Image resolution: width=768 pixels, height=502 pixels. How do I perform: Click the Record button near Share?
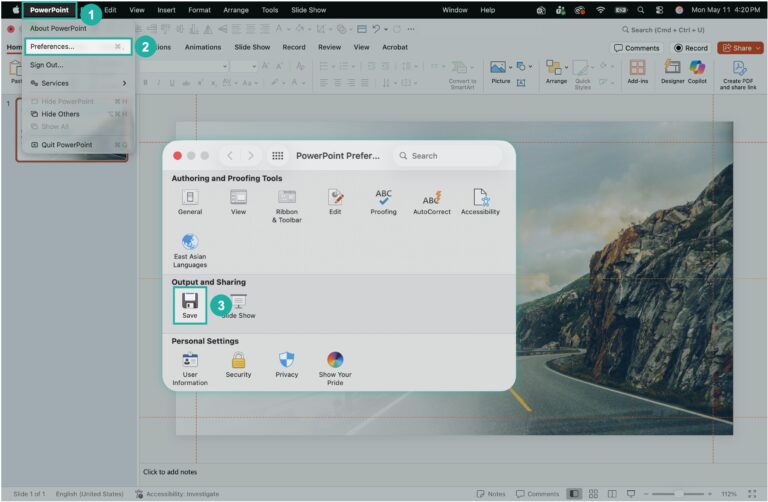click(691, 48)
